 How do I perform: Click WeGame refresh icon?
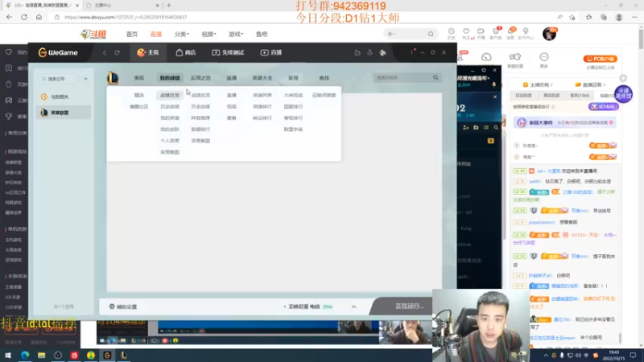pyautogui.click(x=117, y=52)
